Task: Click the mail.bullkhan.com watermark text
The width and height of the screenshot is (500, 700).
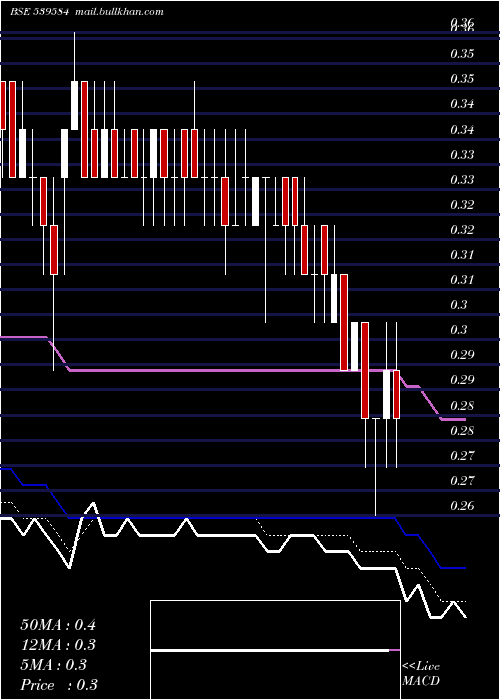Action: pyautogui.click(x=119, y=12)
